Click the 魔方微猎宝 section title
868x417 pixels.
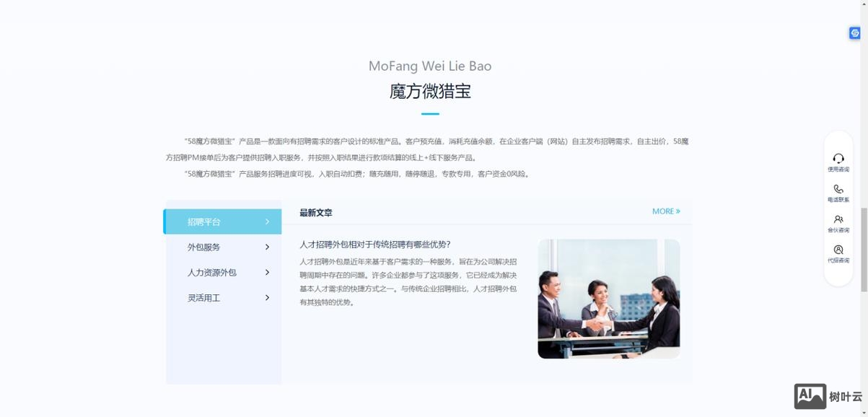(430, 92)
